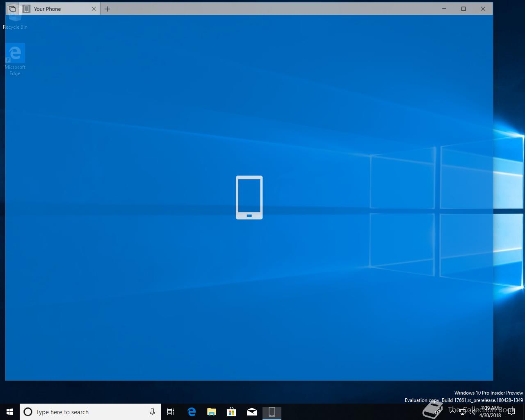Activate the Cortana microphone icon
Viewport: 525px width, 420px height.
[152, 412]
